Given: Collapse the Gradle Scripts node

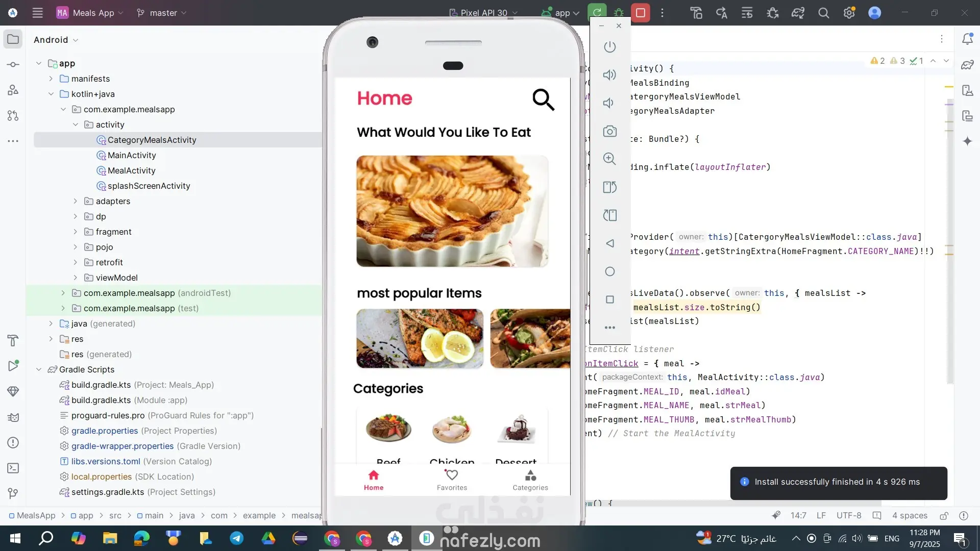Looking at the screenshot, I should tap(39, 369).
